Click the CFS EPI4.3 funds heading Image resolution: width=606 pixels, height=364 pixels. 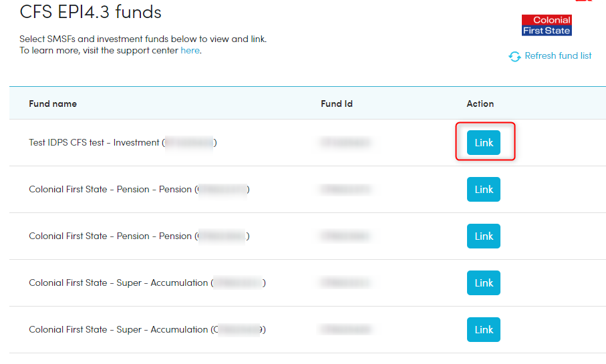tap(90, 12)
